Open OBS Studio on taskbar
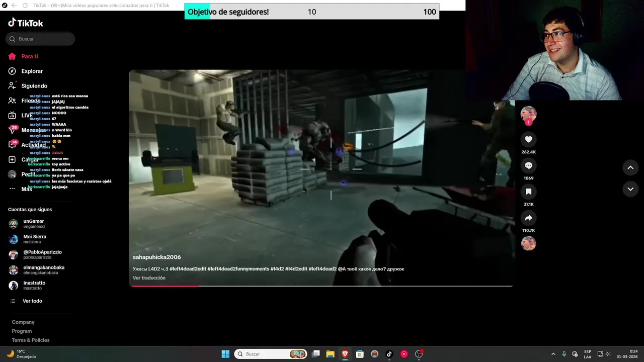Screen dimensions: 644x362 click(x=419, y=354)
